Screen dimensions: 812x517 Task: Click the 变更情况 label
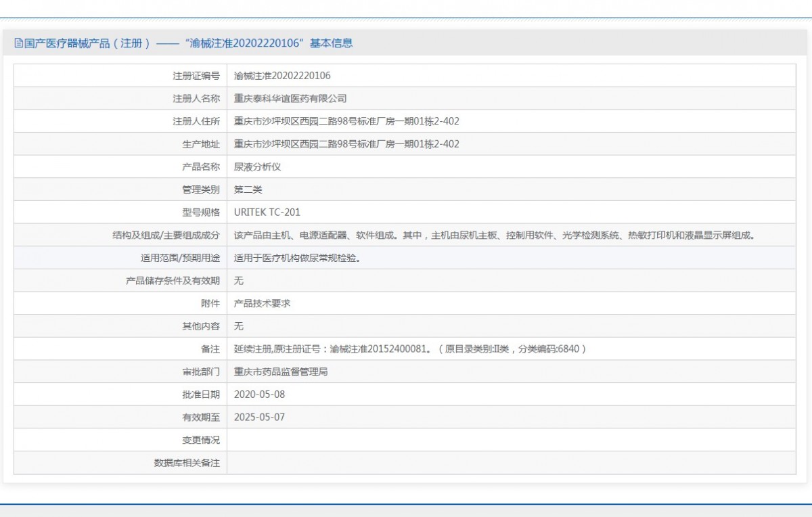pyautogui.click(x=201, y=440)
